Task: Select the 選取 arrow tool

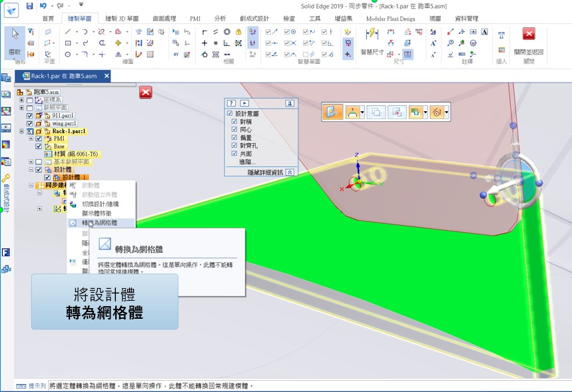Action: (x=15, y=43)
